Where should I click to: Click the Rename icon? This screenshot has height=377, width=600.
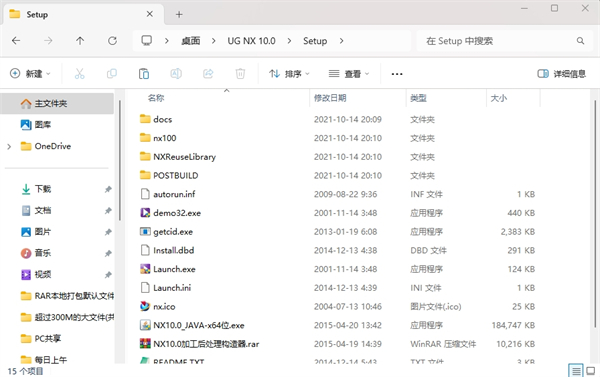176,73
